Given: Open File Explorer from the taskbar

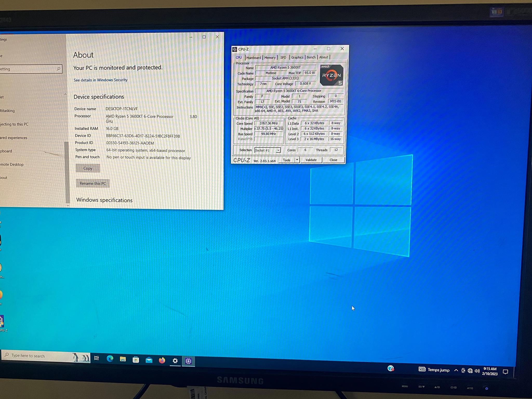Looking at the screenshot, I should click(123, 359).
